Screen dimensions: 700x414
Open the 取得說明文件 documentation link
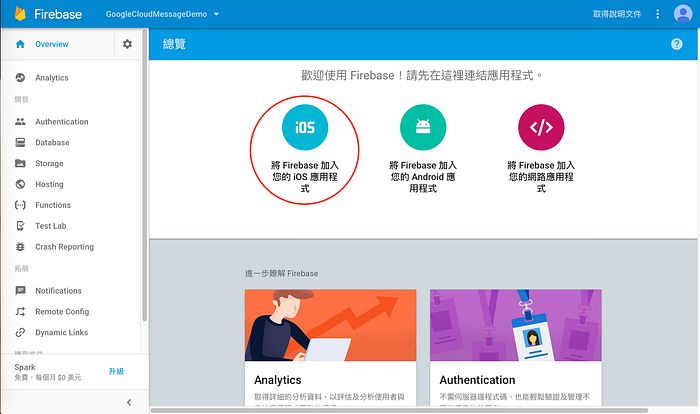coord(617,14)
